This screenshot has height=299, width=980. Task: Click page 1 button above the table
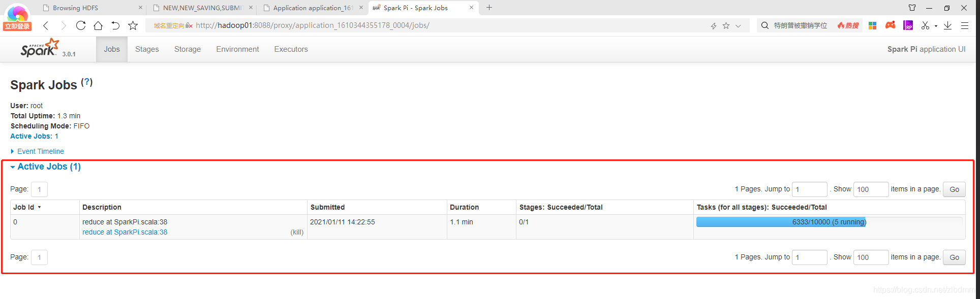tap(39, 189)
